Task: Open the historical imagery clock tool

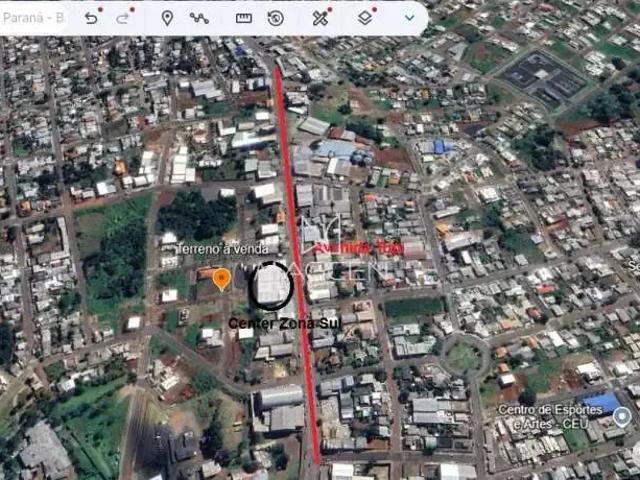Action: click(x=276, y=18)
